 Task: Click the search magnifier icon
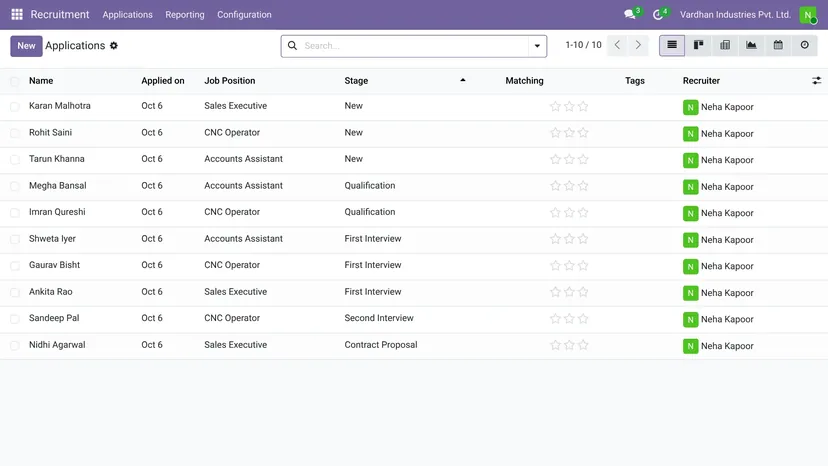292,45
